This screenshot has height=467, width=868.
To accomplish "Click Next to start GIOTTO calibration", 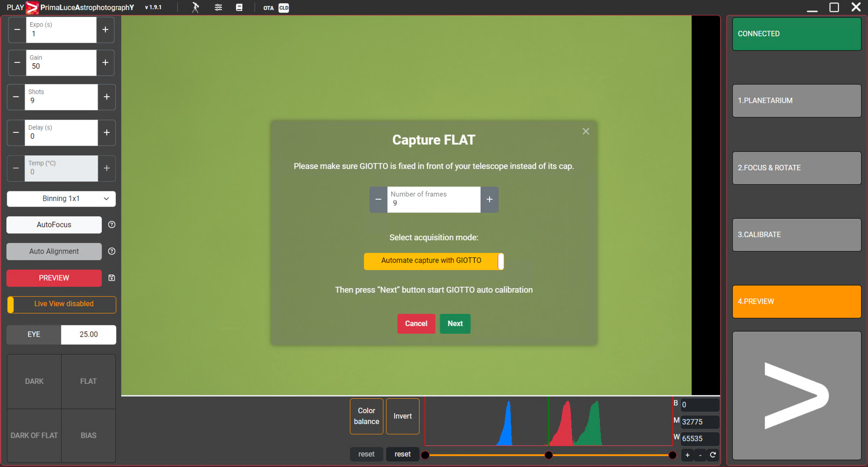I will (455, 324).
